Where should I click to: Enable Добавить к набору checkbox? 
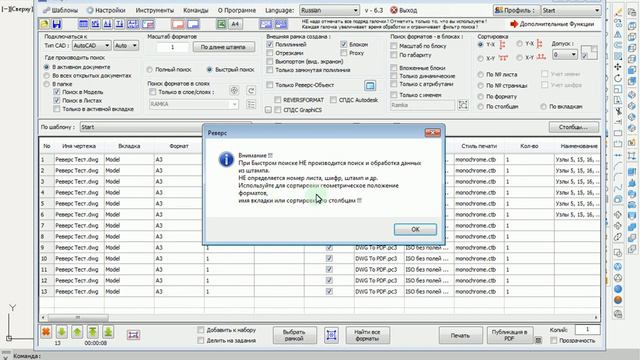[x=200, y=330]
